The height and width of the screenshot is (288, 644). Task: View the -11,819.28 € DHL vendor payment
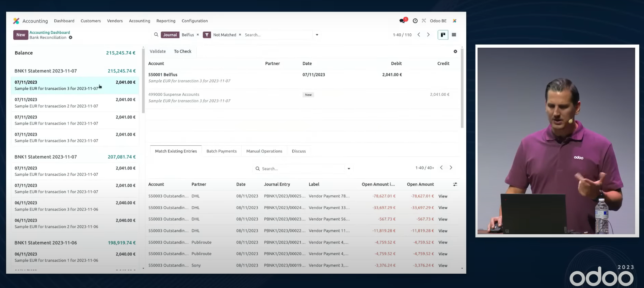443,231
